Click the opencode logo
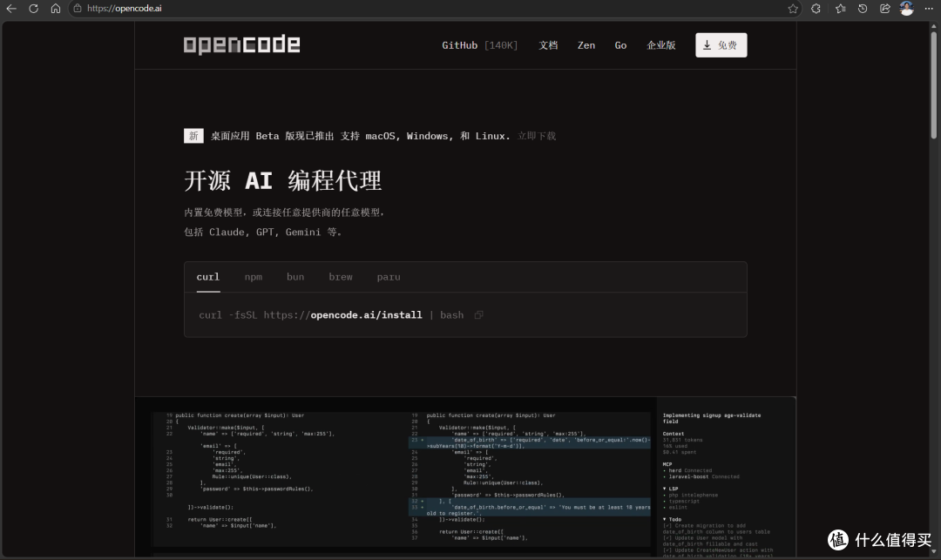 242,45
